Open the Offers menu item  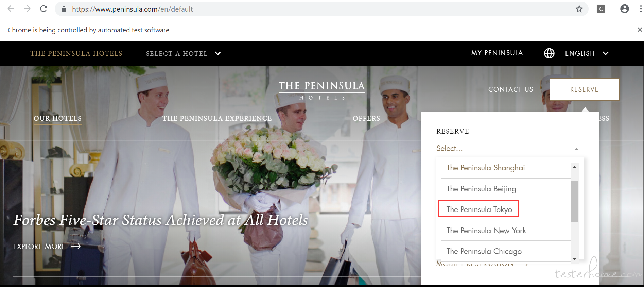(x=366, y=118)
